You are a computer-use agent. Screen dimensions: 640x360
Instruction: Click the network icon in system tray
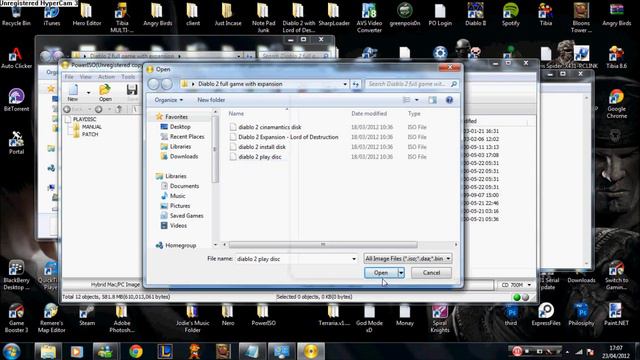pos(579,351)
